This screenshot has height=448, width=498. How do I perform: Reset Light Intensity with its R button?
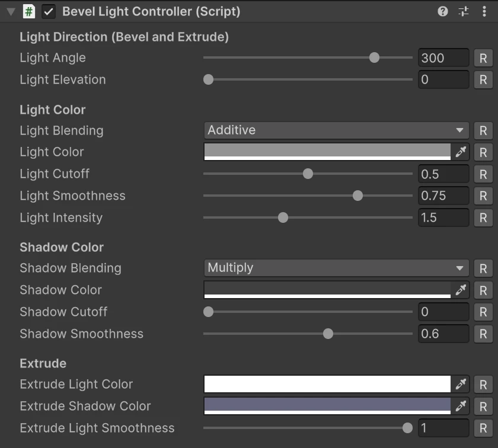483,218
